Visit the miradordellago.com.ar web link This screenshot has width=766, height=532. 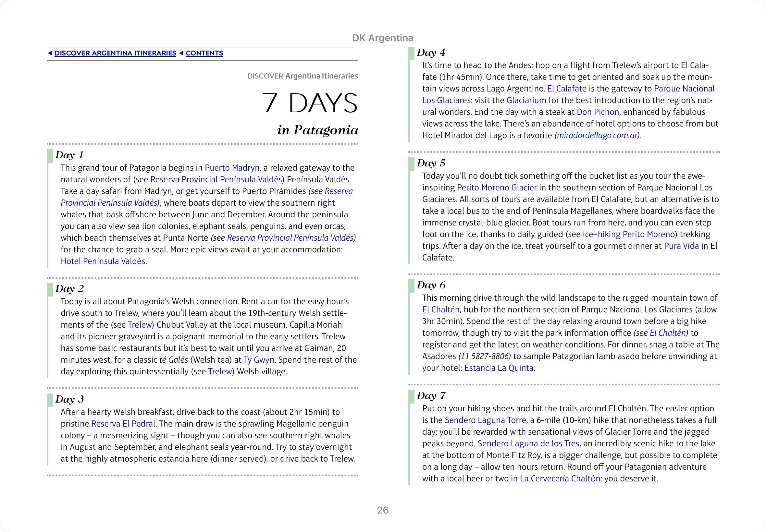[597, 135]
